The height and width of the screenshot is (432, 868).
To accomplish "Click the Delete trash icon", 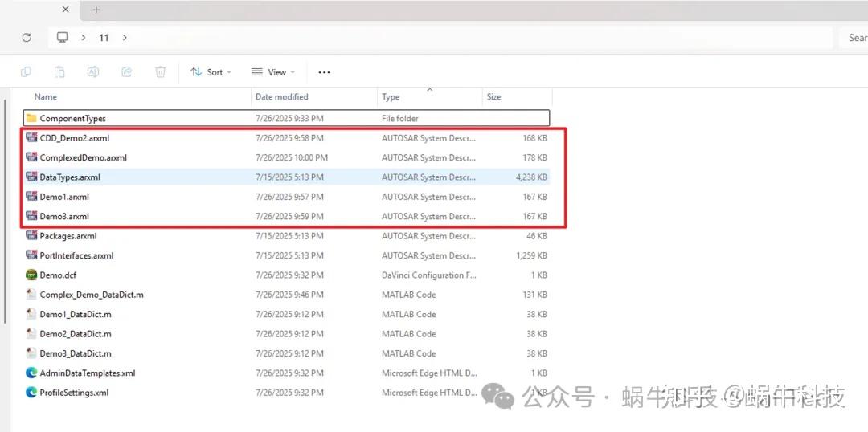I will pos(161,72).
